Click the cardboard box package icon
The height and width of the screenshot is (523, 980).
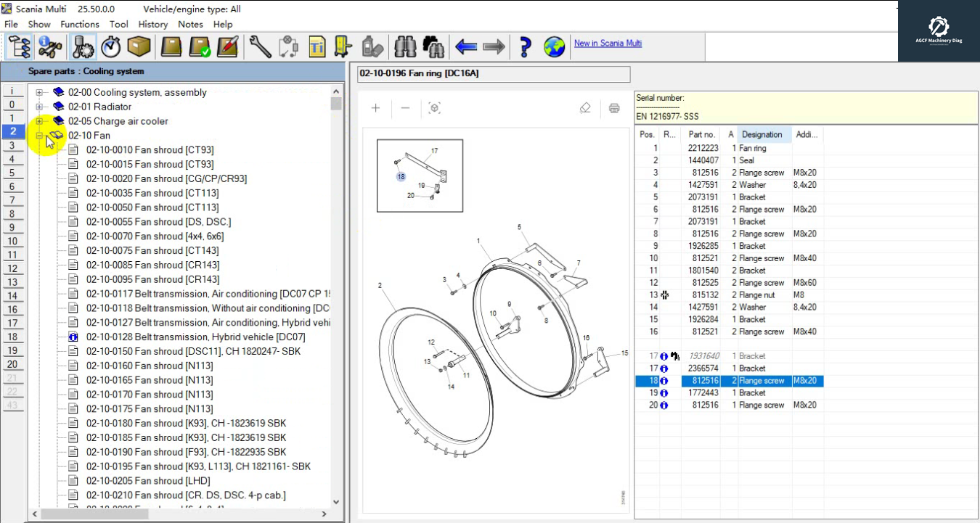tap(139, 47)
